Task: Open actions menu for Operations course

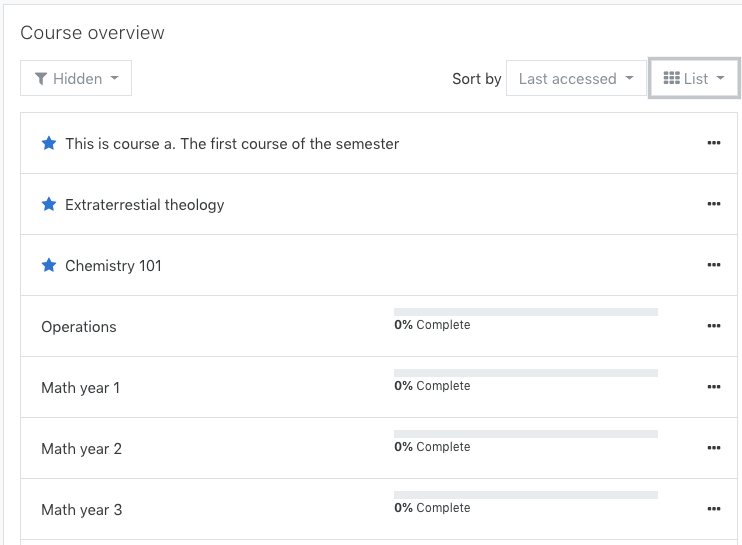Action: (714, 326)
